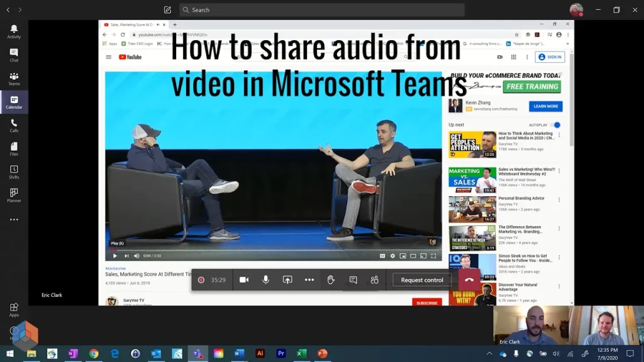
Task: Show the meeting conversation panel
Action: coord(353,280)
